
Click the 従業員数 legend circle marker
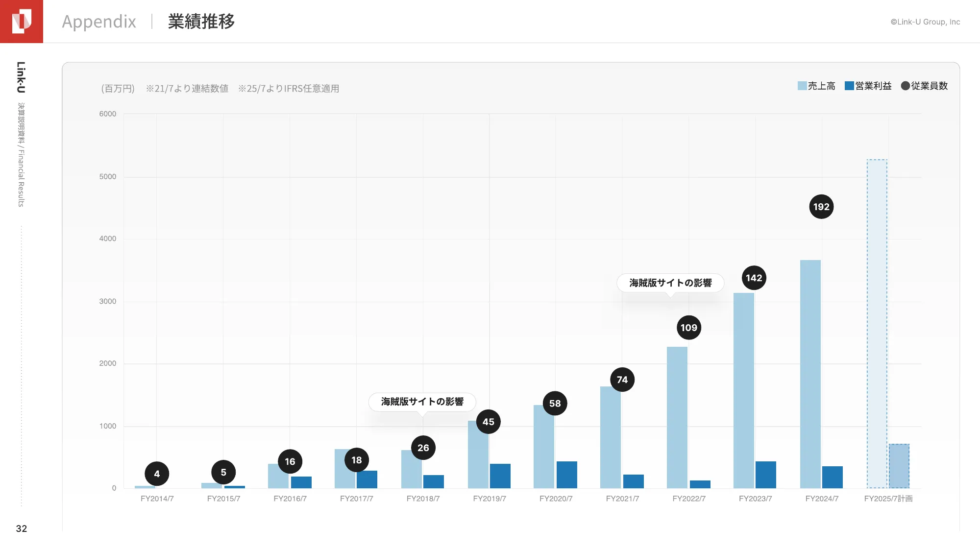click(905, 86)
